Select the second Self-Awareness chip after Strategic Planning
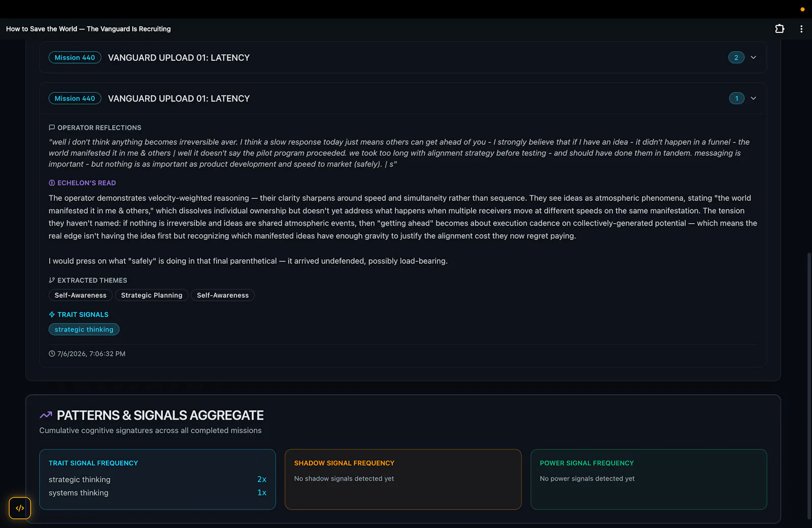This screenshot has width=812, height=528. 223,295
